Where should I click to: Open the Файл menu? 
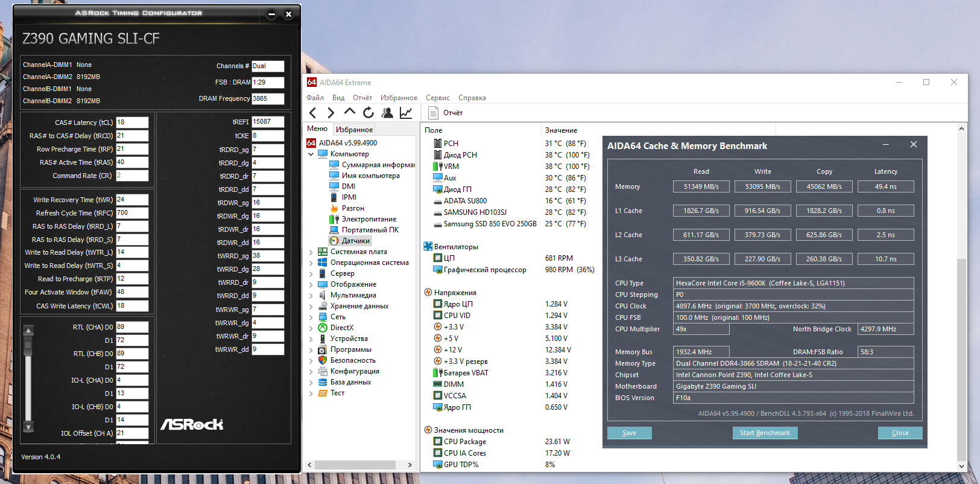(x=315, y=98)
